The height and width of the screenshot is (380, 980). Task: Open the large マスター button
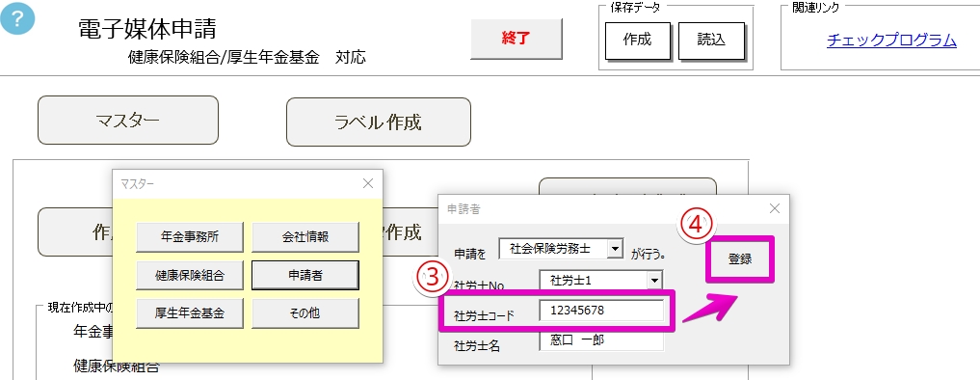pos(128,120)
